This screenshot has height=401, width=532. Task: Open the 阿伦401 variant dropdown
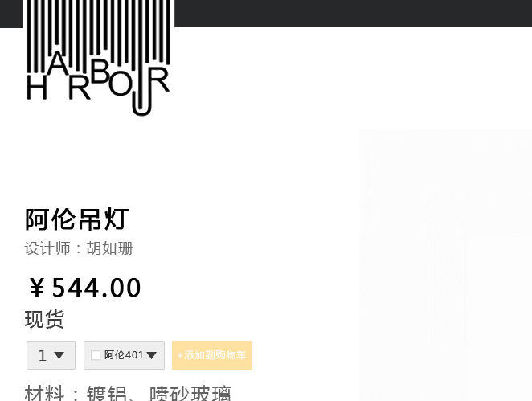(125, 355)
